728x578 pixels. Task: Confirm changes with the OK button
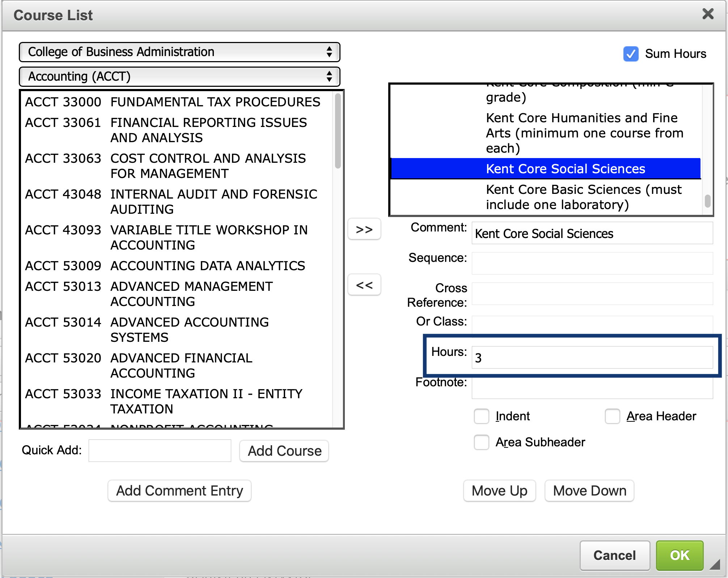(x=680, y=556)
